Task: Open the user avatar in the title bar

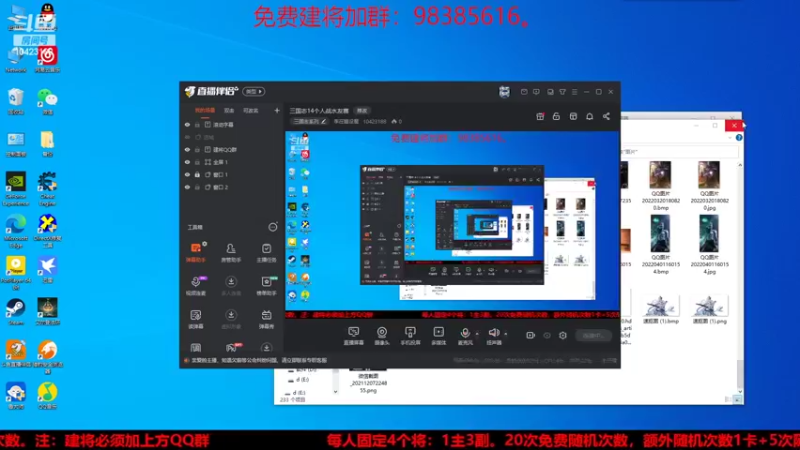Action: [504, 92]
